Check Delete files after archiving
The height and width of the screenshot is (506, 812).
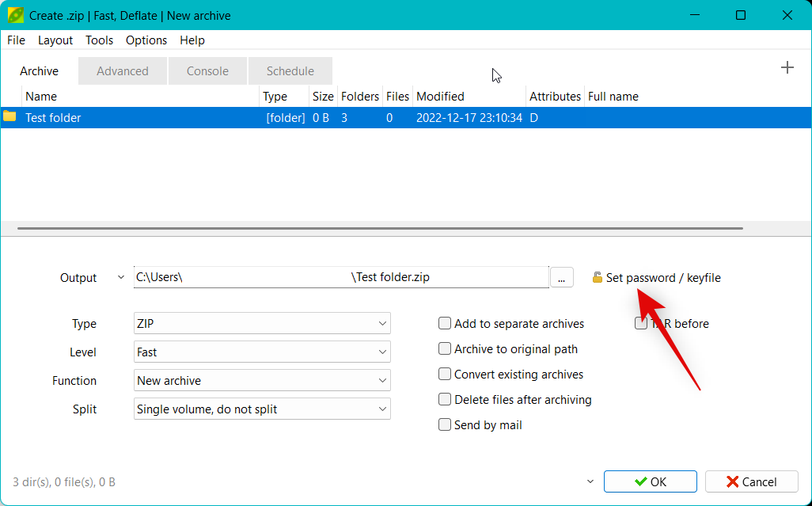446,400
